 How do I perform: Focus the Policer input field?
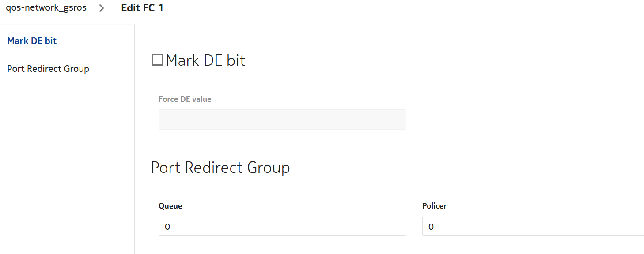(533, 226)
